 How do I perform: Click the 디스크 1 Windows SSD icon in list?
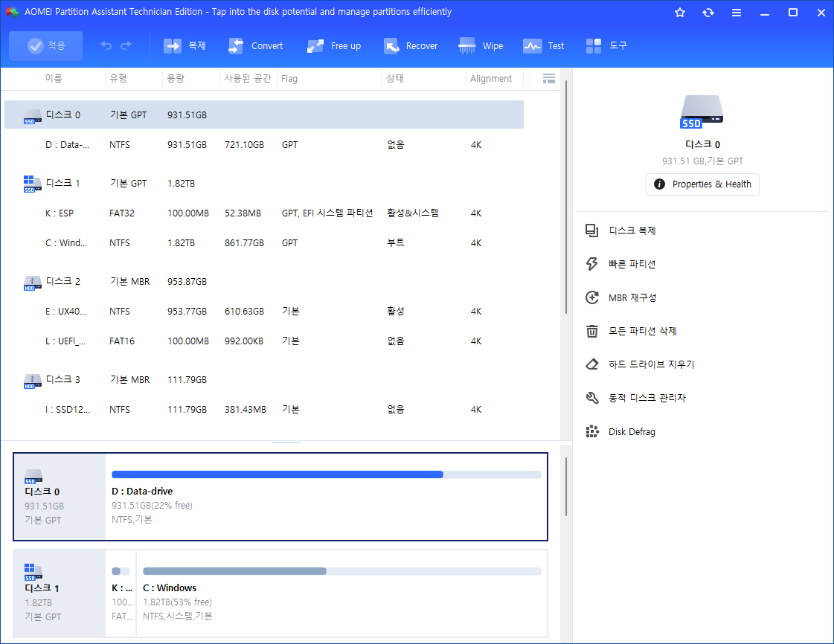point(31,184)
